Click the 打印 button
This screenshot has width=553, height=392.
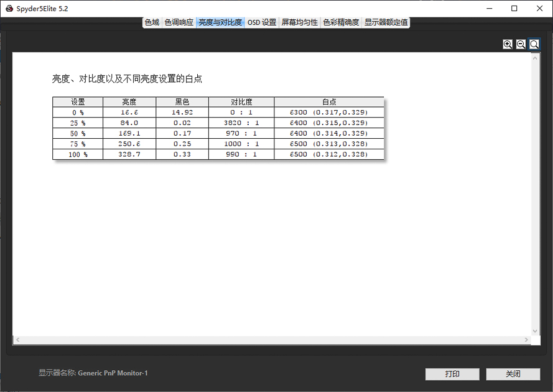click(x=452, y=374)
